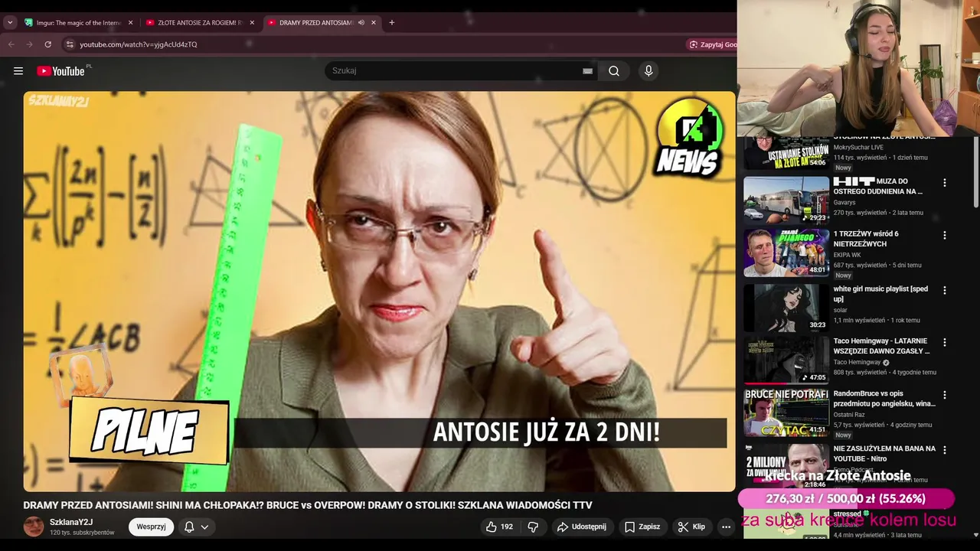Open options menu for HIT MUZA video
This screenshot has height=551, width=980.
tap(944, 183)
